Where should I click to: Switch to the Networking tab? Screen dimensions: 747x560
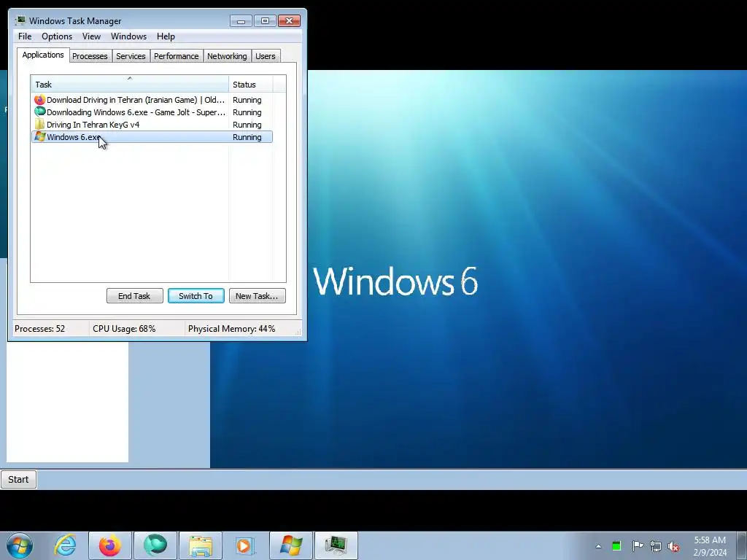click(x=227, y=55)
